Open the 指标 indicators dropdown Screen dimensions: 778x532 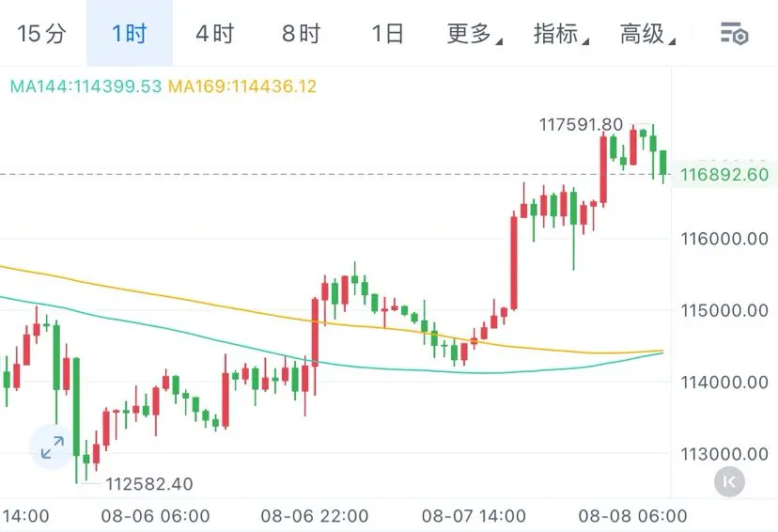pyautogui.click(x=561, y=34)
